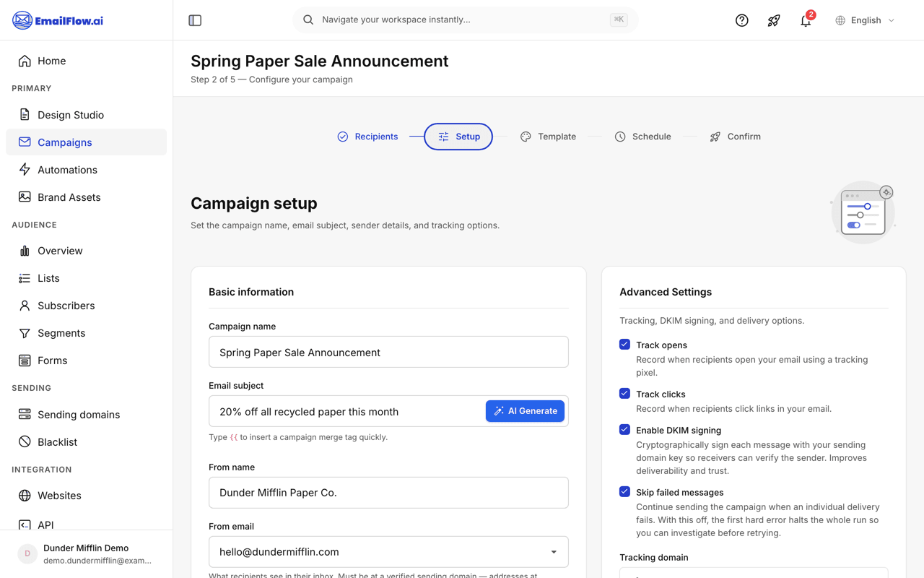Screen dimensions: 924x578
Task: Expand the From email dropdown
Action: point(388,551)
